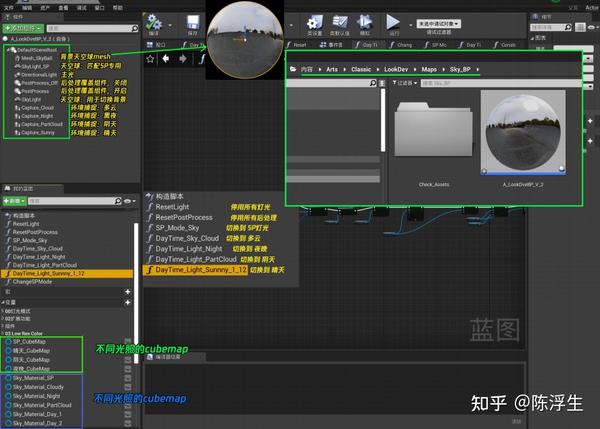Click the green 添加组件 Add Component button

coord(23,28)
